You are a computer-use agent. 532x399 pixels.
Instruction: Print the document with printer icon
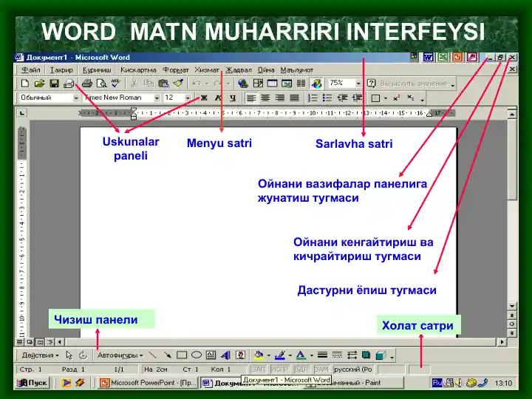pyautogui.click(x=87, y=83)
